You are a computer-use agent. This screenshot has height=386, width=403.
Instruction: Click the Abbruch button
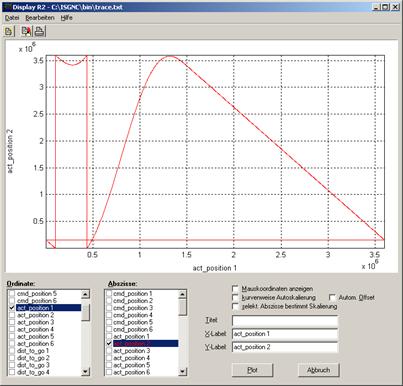318,370
